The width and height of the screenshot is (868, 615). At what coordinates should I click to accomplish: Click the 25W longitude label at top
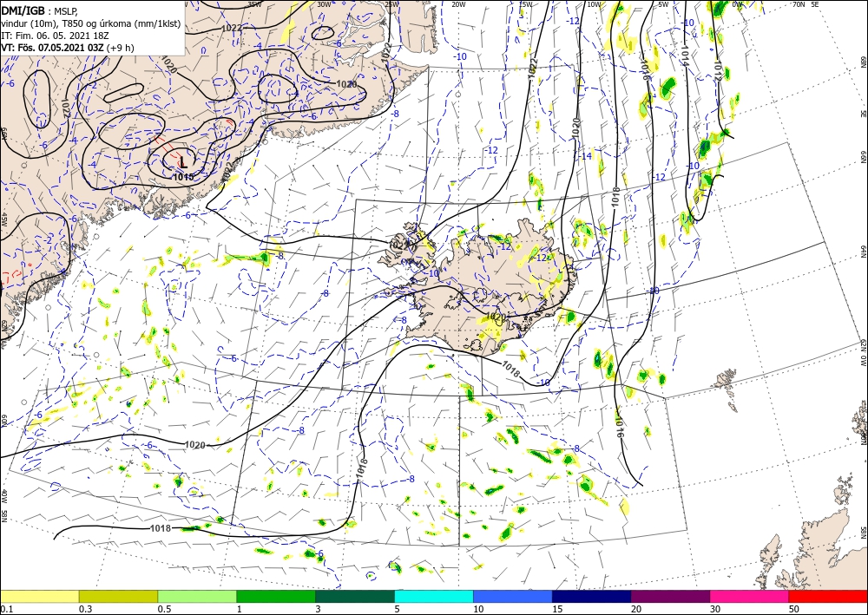391,4
